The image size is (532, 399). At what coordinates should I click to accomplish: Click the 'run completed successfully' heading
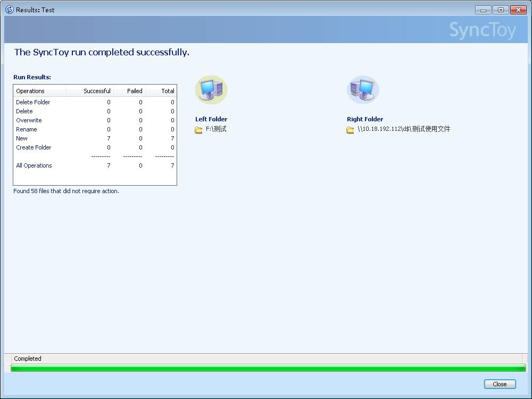[102, 52]
